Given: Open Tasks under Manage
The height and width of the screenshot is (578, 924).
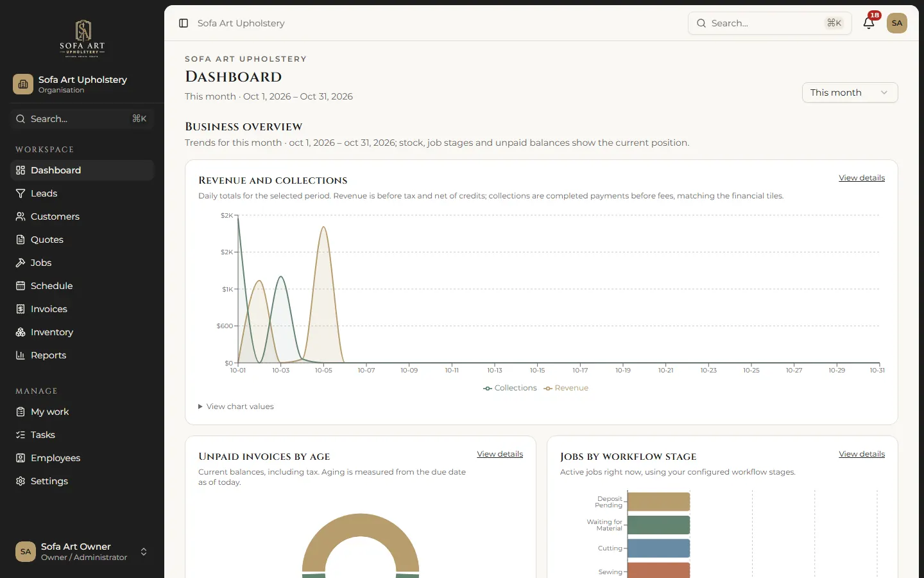Looking at the screenshot, I should [82, 435].
